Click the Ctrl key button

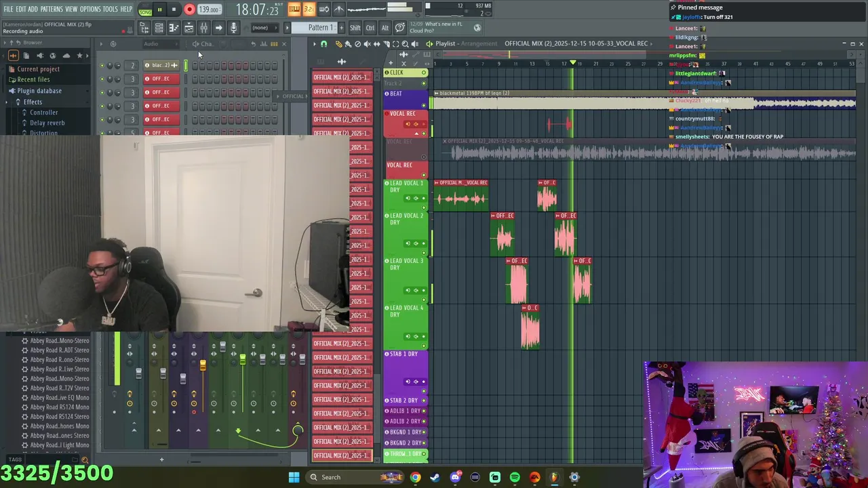[370, 28]
